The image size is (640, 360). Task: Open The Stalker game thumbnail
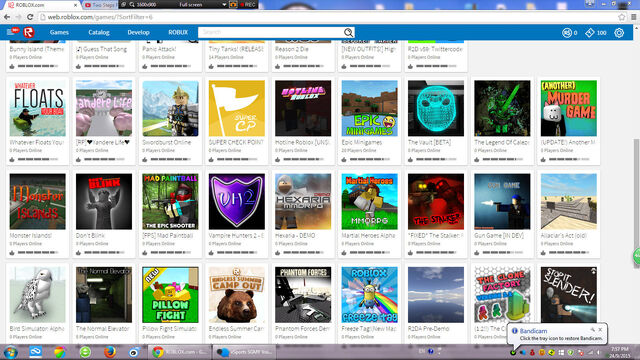(436, 202)
